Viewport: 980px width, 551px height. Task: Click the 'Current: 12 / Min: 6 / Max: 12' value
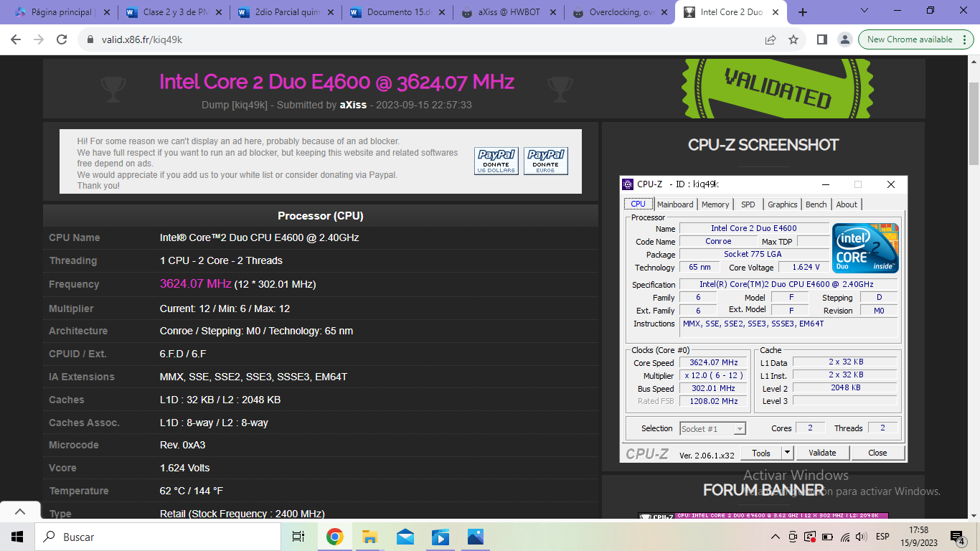pyautogui.click(x=225, y=309)
